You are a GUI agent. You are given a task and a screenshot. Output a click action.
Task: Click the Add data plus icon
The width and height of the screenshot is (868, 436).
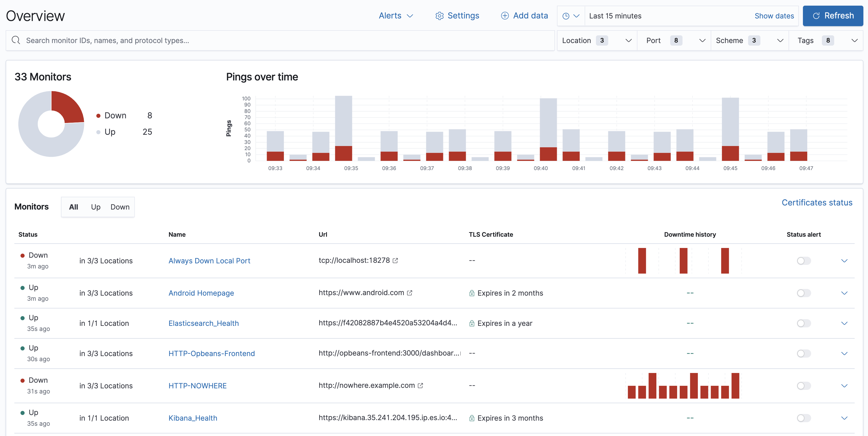tap(504, 16)
